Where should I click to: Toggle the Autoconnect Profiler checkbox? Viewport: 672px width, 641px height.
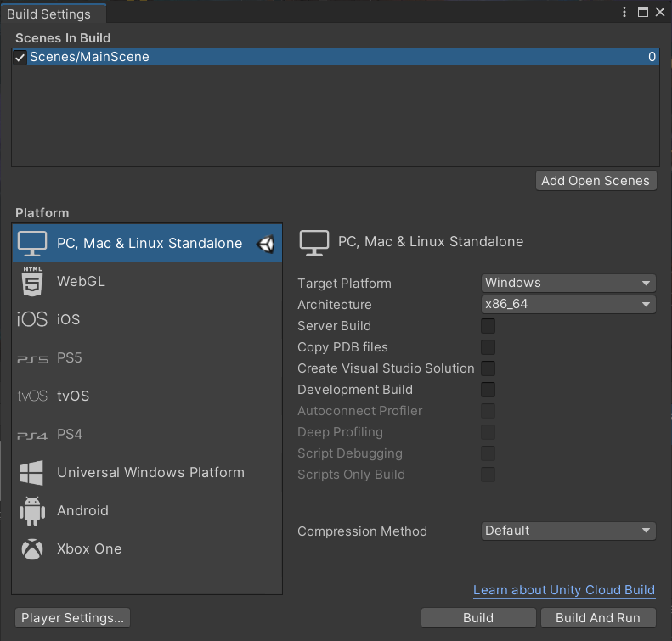[x=488, y=411]
